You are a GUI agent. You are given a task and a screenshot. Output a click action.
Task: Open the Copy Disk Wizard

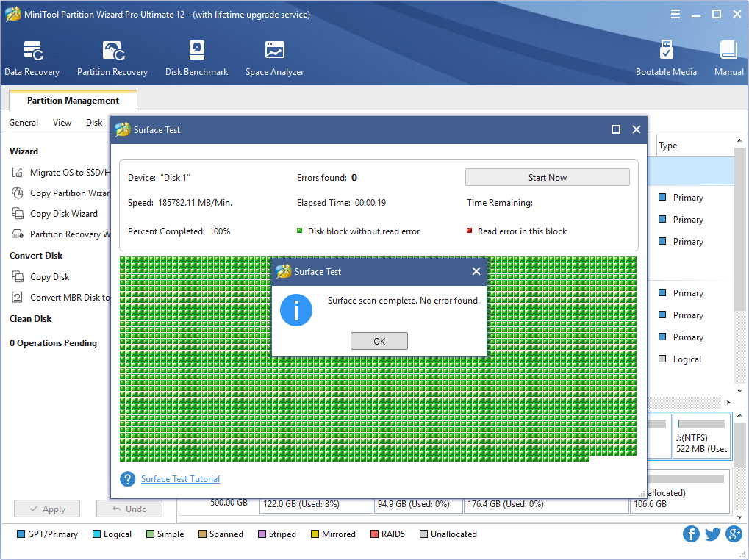63,213
